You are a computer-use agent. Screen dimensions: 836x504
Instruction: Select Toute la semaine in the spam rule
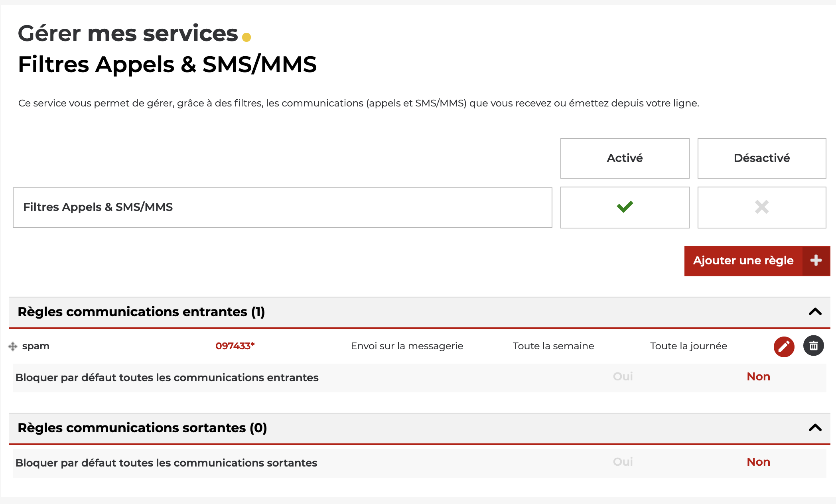pyautogui.click(x=553, y=346)
